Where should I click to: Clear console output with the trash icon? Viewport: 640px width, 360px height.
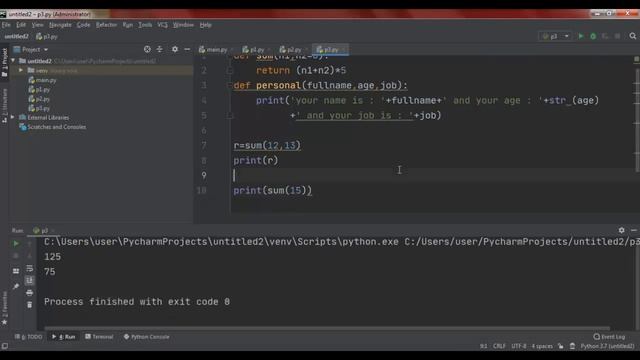coord(29,305)
